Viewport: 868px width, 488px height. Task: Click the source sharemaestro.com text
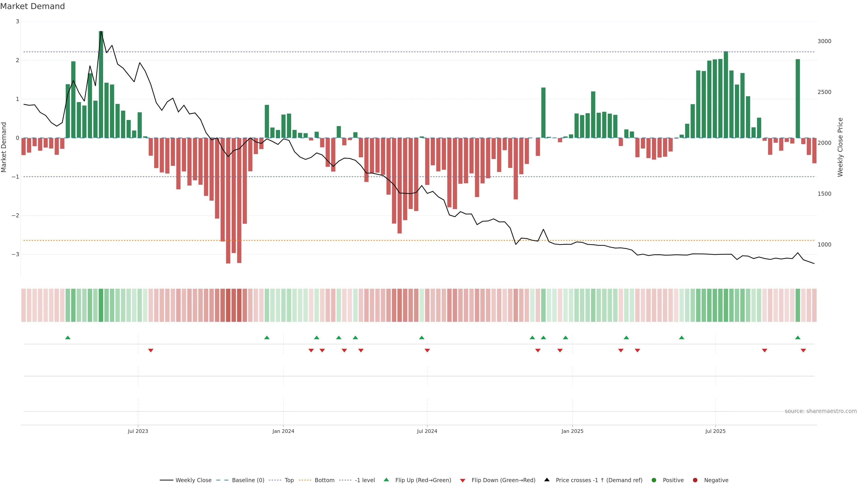tap(821, 411)
